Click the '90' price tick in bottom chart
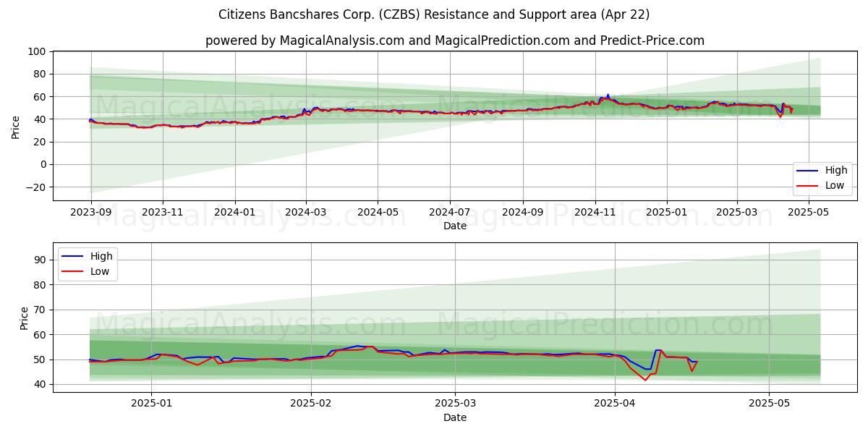Viewport: 868px width, 434px height. pyautogui.click(x=41, y=260)
